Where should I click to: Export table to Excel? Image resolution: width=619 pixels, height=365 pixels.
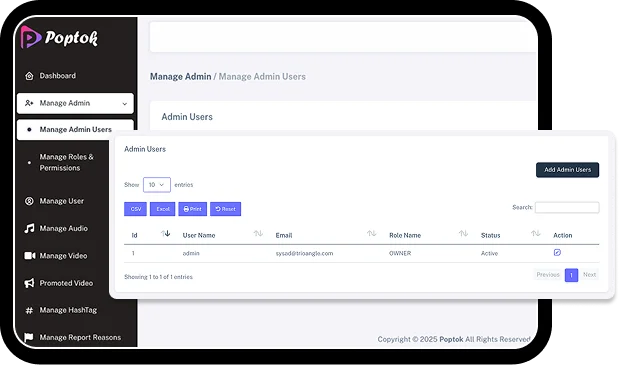click(x=163, y=209)
